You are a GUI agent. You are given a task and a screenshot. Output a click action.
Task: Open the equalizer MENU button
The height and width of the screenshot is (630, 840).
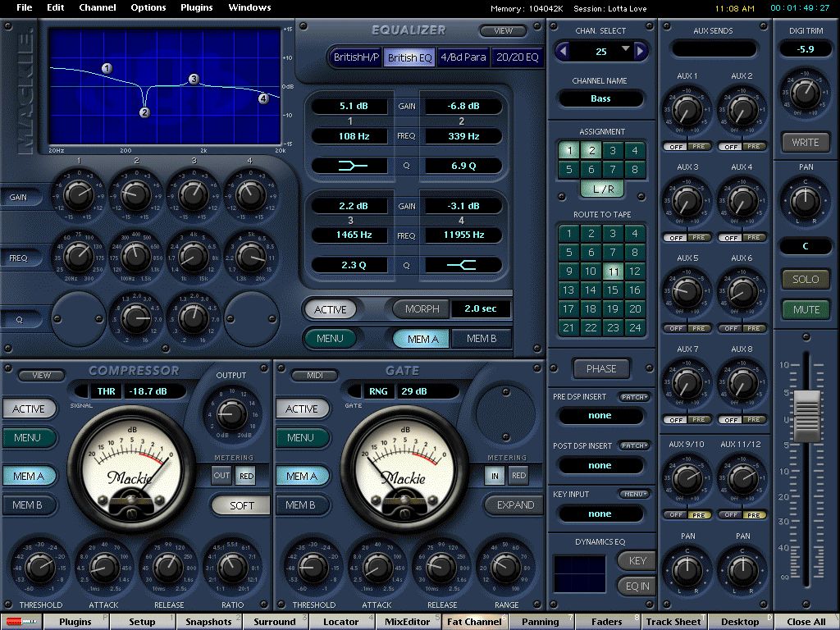point(330,339)
